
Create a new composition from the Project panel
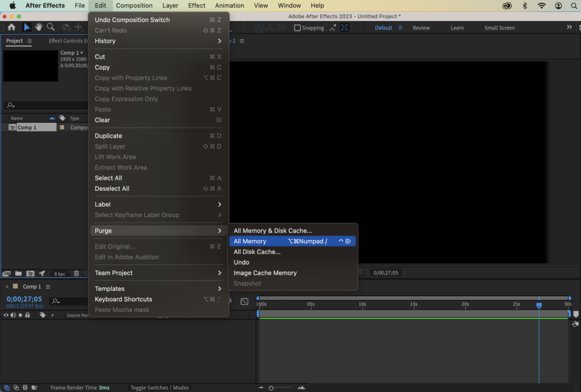[x=31, y=273]
